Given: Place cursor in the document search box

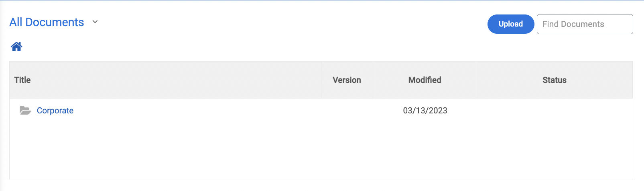Looking at the screenshot, I should click(x=585, y=24).
